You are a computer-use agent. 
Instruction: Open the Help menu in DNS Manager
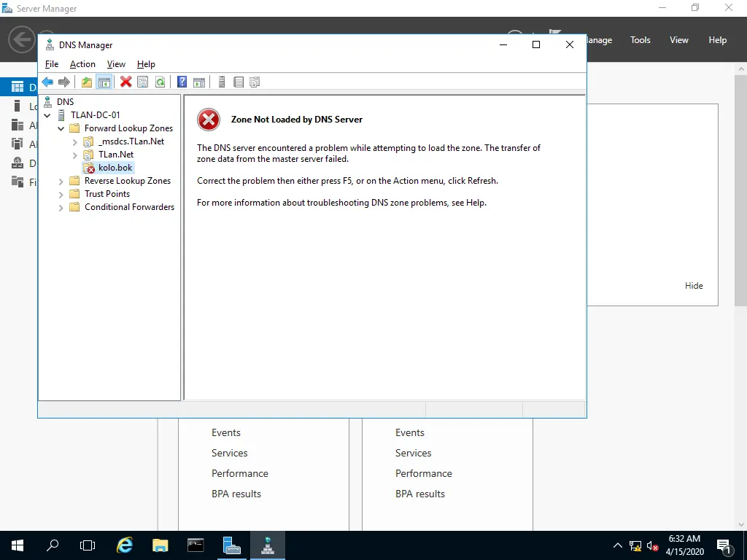(146, 64)
